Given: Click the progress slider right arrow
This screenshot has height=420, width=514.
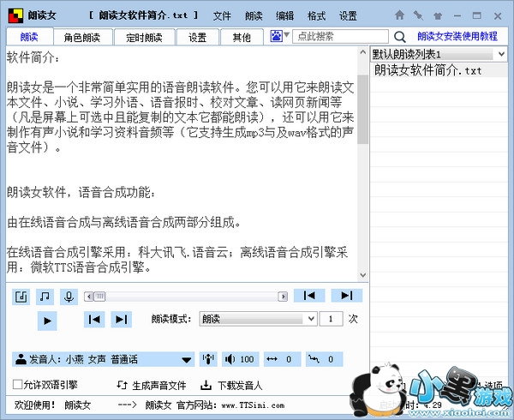Looking at the screenshot, I should point(283,297).
